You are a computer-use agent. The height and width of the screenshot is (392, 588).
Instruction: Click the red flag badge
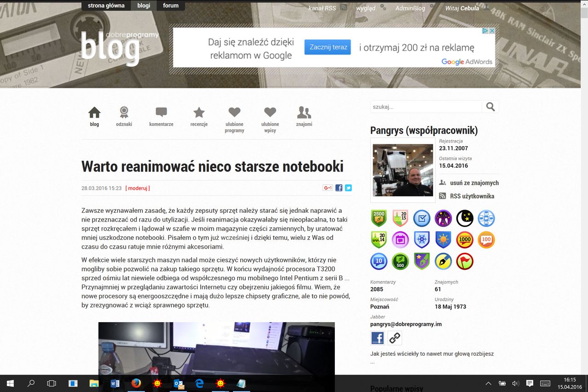tap(465, 261)
